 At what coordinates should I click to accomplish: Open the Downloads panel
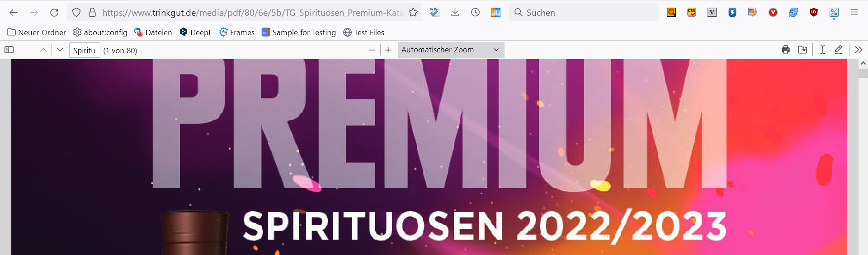point(455,12)
